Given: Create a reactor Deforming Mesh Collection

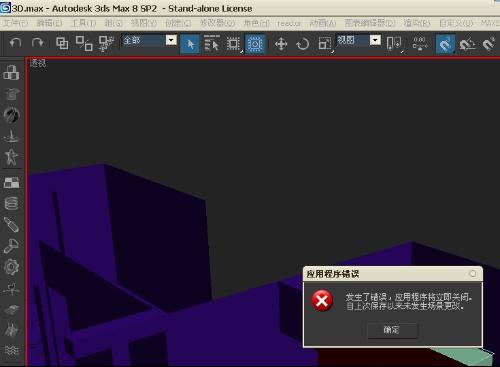Looking at the screenshot, I should tap(11, 157).
